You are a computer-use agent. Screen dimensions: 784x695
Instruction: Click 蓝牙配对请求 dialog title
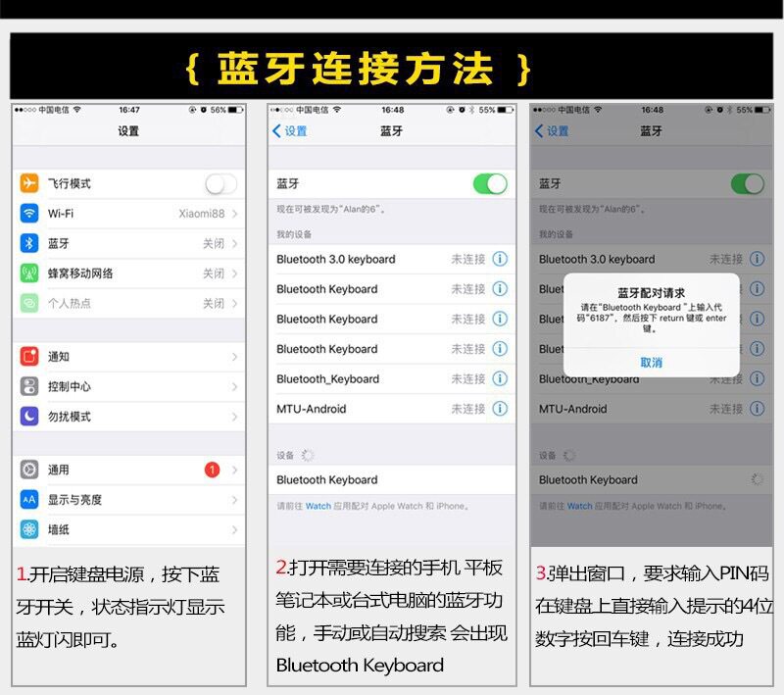click(651, 292)
